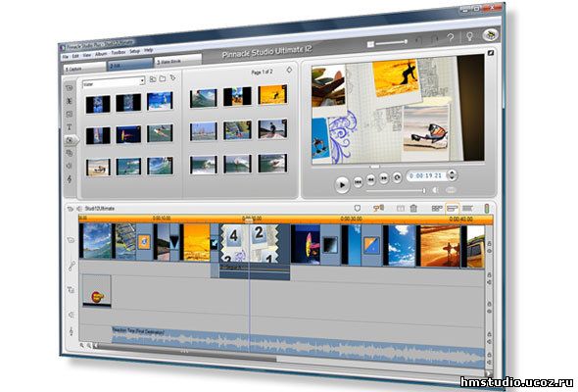Screen dimensions: 578x392
Task: Show the Transitions section in album sidebar
Action: click(x=69, y=101)
